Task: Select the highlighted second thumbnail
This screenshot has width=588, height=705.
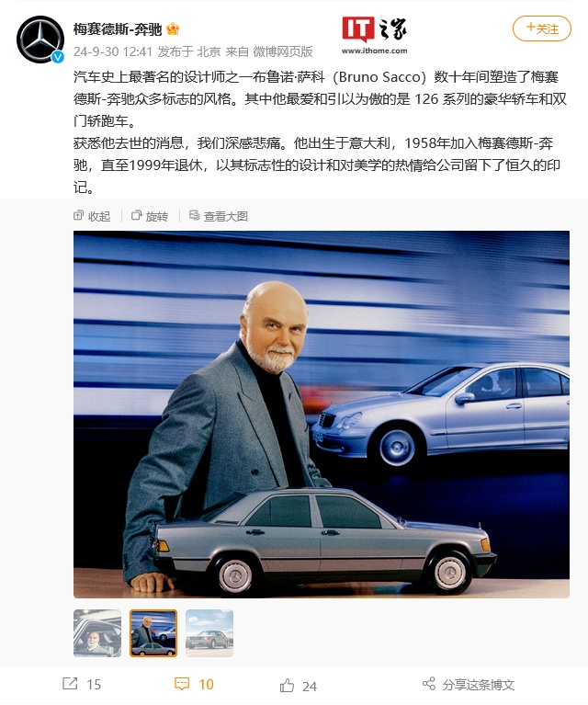Action: pyautogui.click(x=153, y=633)
